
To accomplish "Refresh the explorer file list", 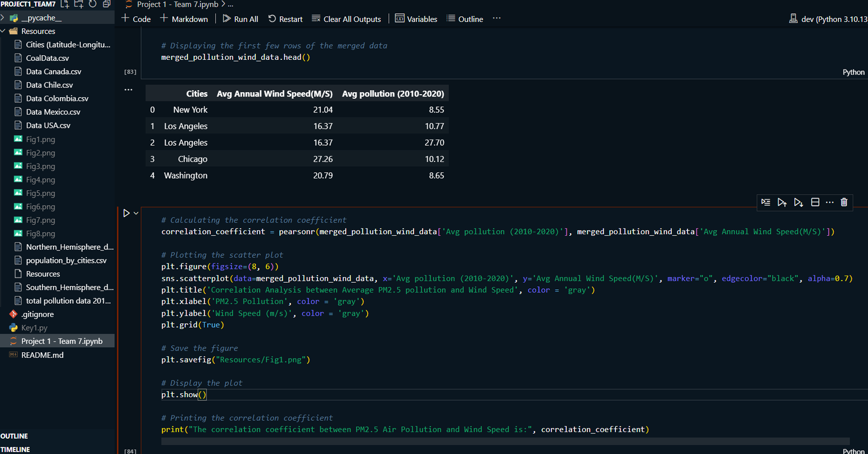I will (x=93, y=4).
